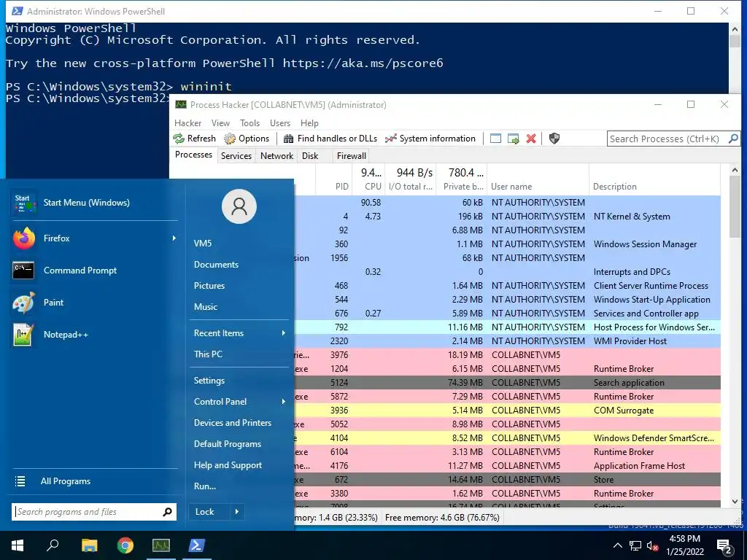Open Paint from the Start menu
Screen dimensions: 747x560
tap(94, 303)
